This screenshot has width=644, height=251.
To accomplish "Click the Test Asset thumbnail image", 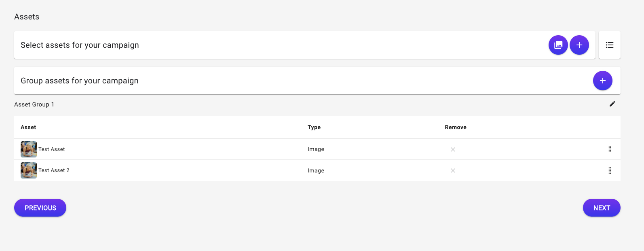I will point(29,149).
